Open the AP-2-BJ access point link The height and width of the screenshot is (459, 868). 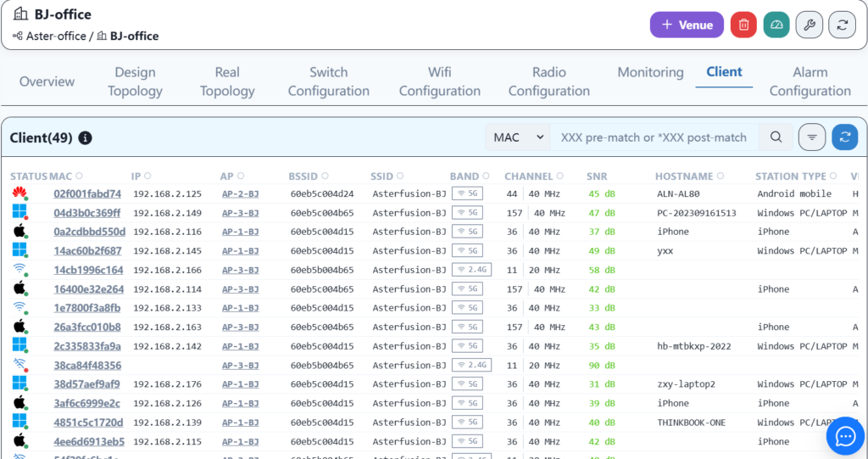240,193
